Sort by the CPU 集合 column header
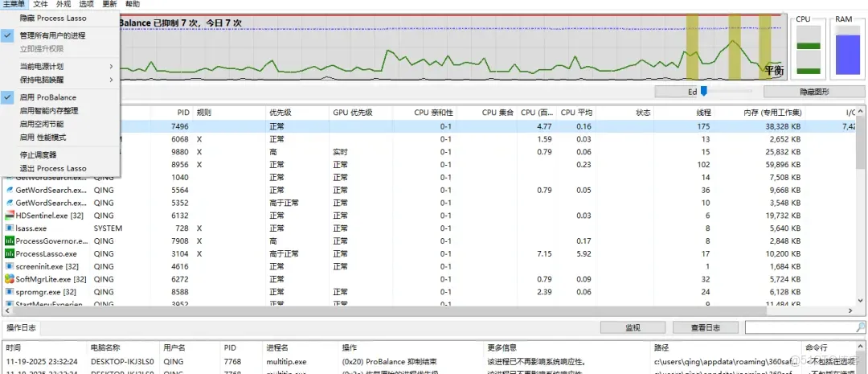 [x=488, y=113]
